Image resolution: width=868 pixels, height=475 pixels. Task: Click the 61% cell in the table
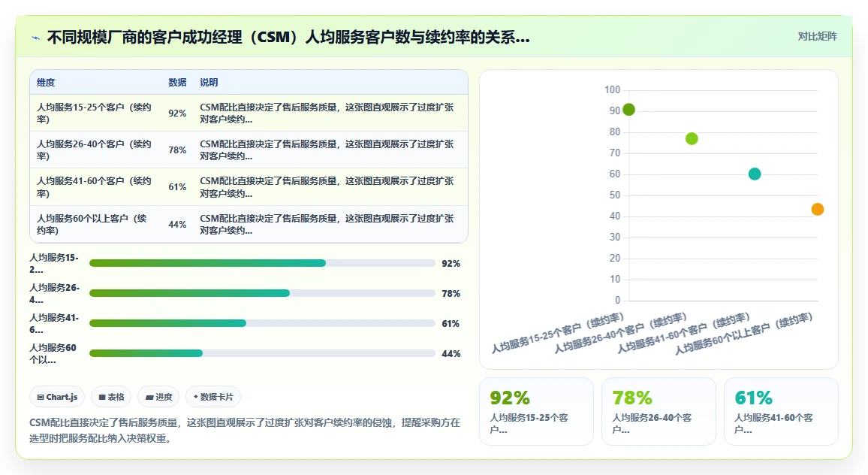coord(177,187)
